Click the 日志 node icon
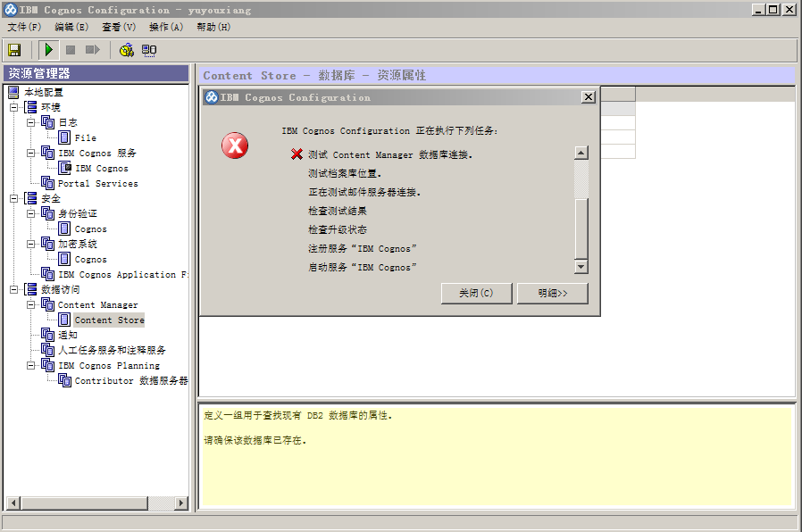This screenshot has width=802, height=532. pos(47,122)
